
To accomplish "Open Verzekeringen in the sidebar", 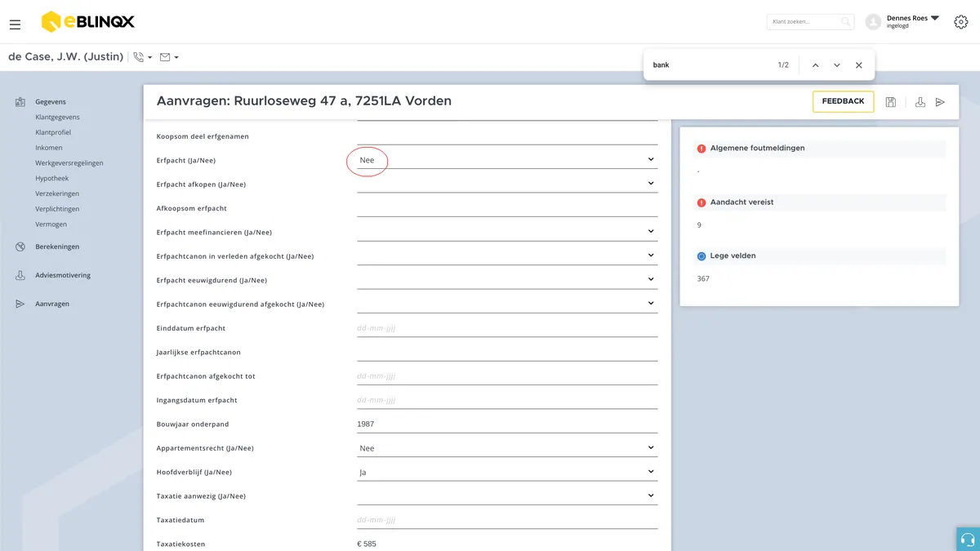I will tap(57, 193).
